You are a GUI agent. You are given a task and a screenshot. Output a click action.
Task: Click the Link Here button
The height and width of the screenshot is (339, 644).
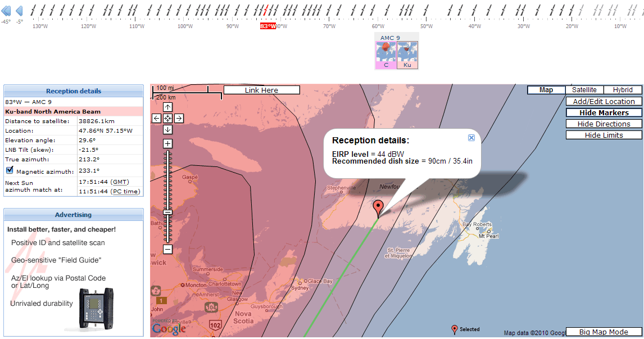pos(262,90)
